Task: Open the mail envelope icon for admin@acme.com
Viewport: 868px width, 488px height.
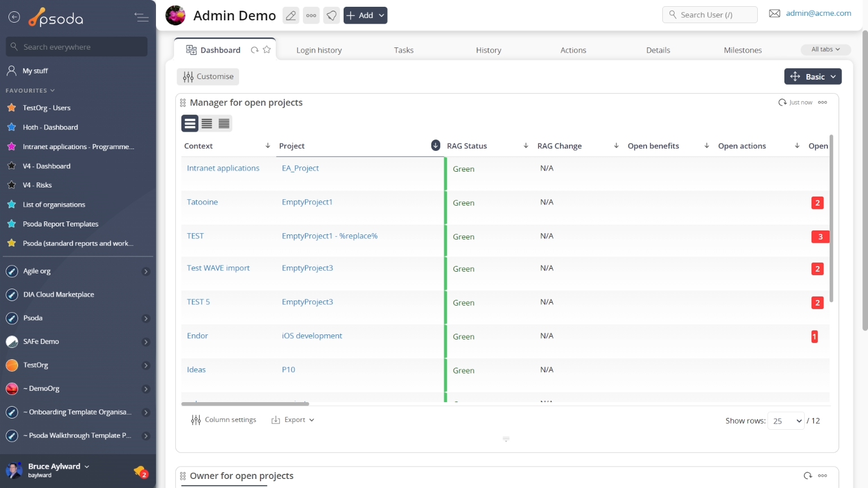Action: point(775,14)
